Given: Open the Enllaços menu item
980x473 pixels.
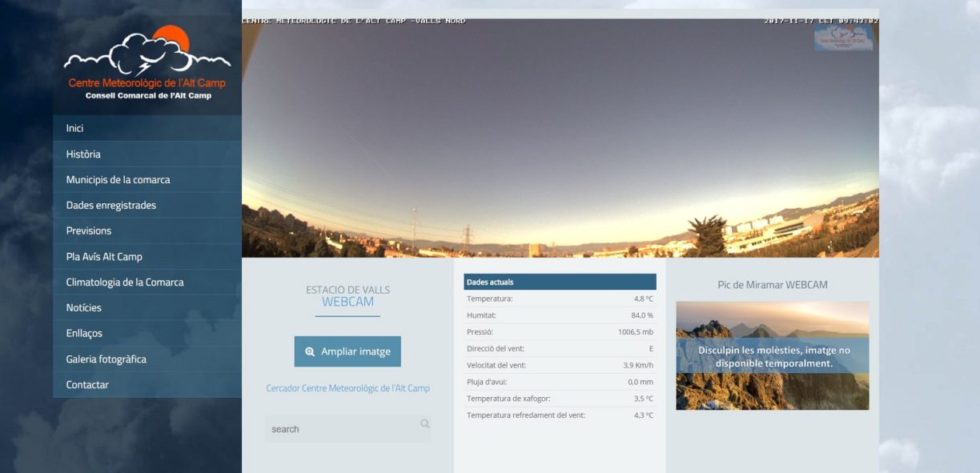Looking at the screenshot, I should point(84,334).
